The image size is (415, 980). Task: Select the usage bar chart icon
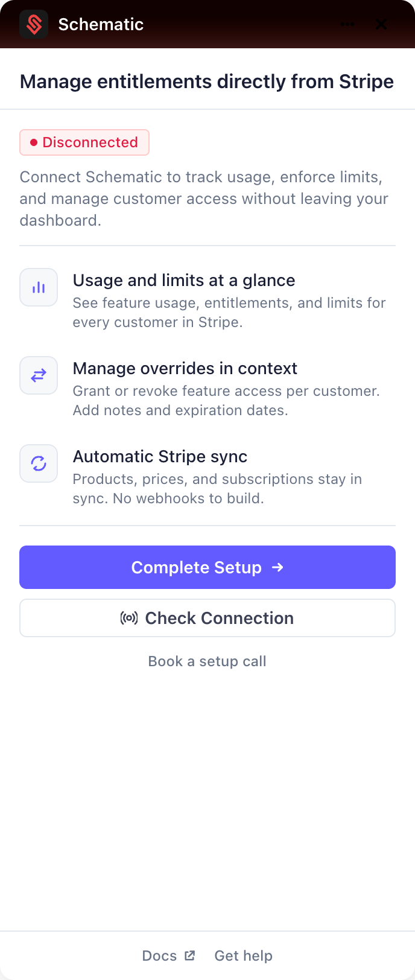[38, 287]
